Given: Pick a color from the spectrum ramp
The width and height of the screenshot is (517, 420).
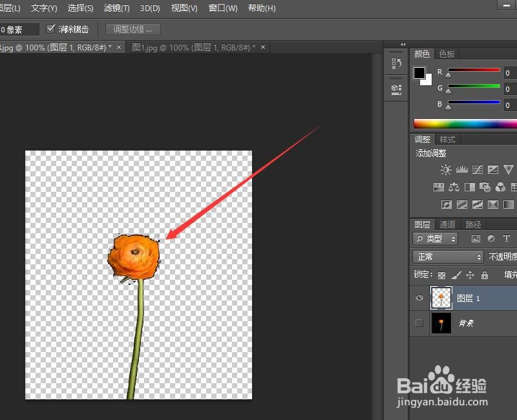Looking at the screenshot, I should coord(465,124).
